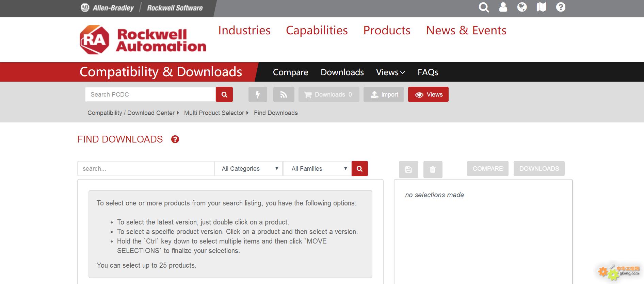Click the Allen-Bradley brand link
The width and height of the screenshot is (644, 284).
click(107, 8)
